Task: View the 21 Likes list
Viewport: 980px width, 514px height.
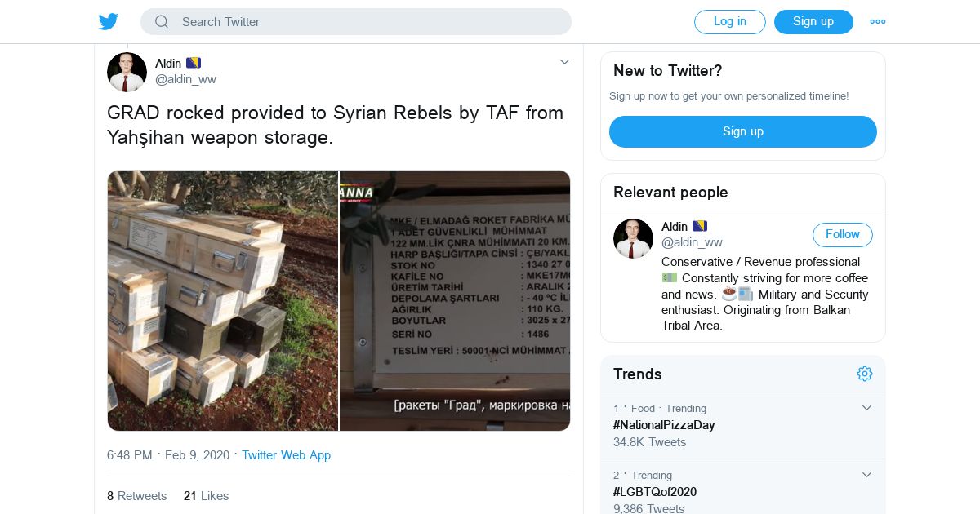Action: click(206, 496)
